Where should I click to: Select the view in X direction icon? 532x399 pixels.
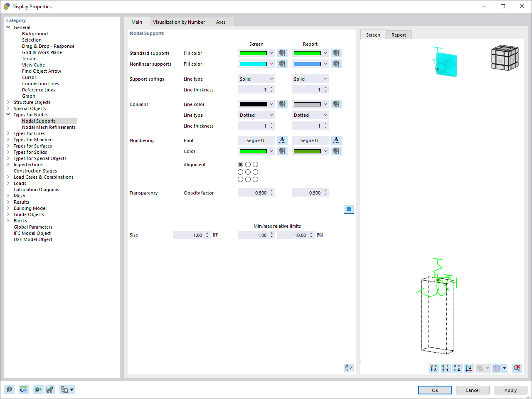[x=433, y=368]
